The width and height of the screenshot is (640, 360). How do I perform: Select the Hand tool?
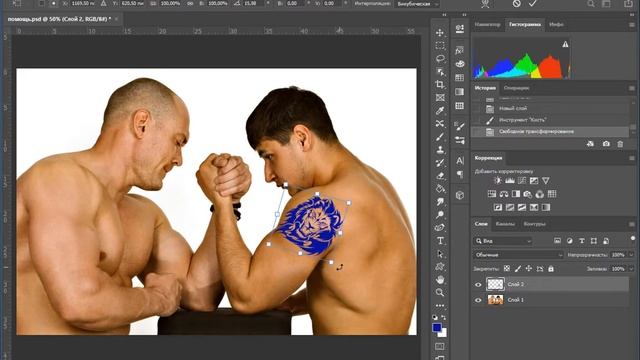click(x=440, y=280)
